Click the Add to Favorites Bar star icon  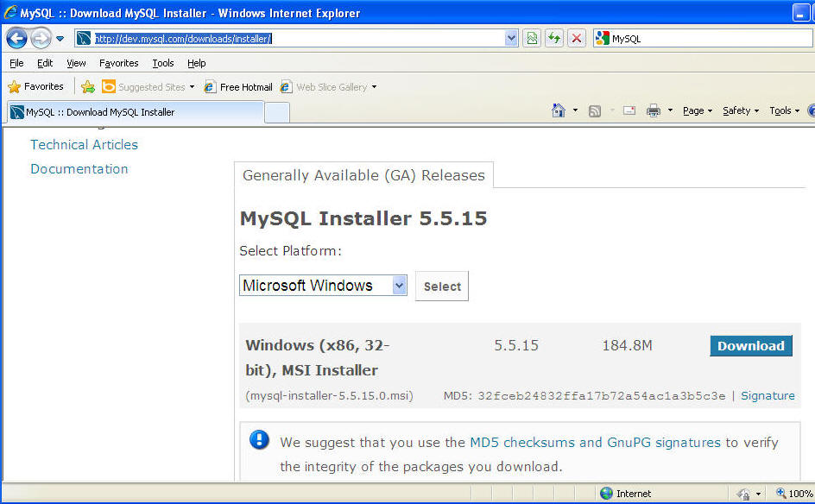[x=88, y=87]
